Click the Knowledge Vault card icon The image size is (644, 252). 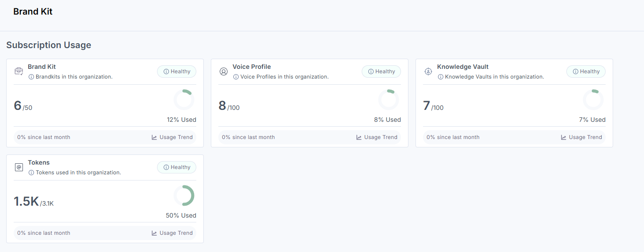coord(428,71)
